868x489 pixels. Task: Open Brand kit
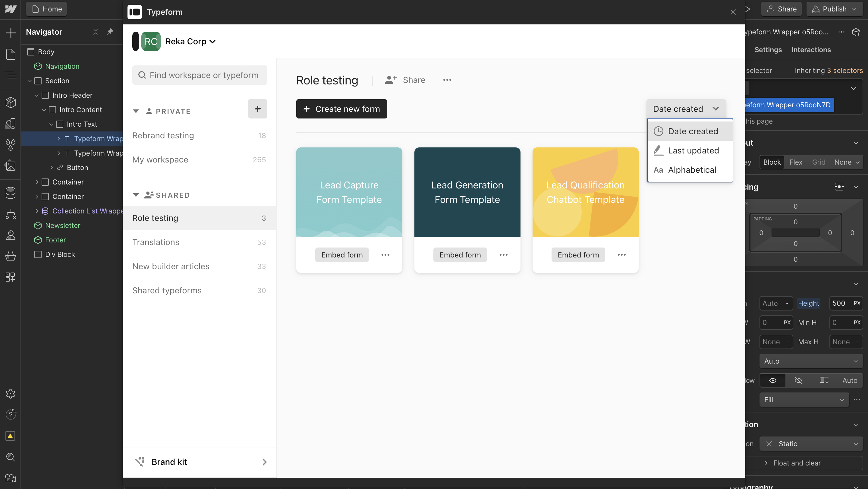[x=200, y=462]
